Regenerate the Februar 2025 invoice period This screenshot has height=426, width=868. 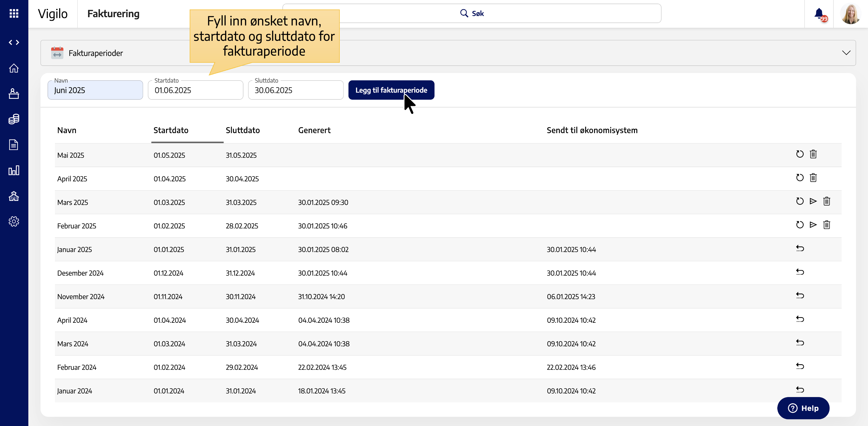(799, 225)
